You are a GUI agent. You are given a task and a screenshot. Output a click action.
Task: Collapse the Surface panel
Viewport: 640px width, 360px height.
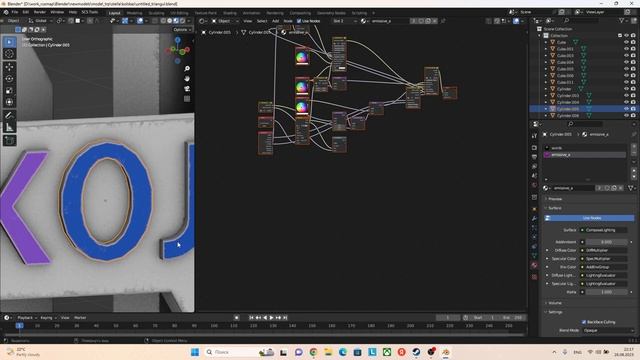554,208
